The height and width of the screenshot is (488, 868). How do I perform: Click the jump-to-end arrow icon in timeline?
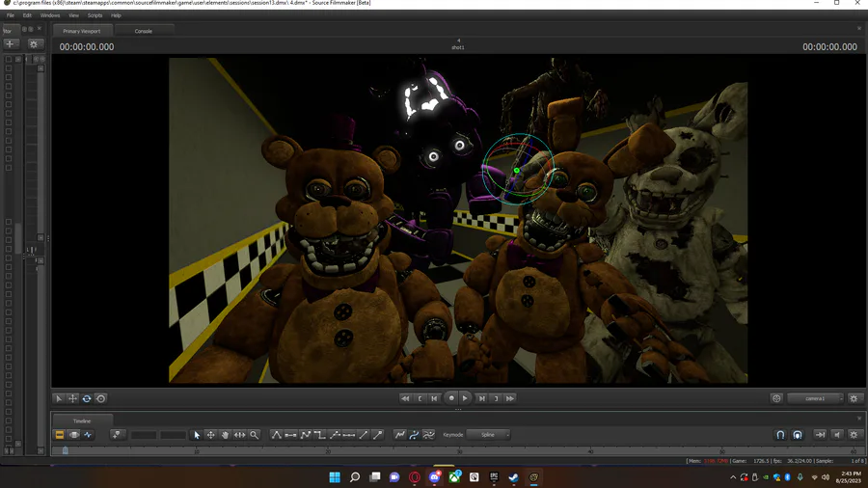821,435
